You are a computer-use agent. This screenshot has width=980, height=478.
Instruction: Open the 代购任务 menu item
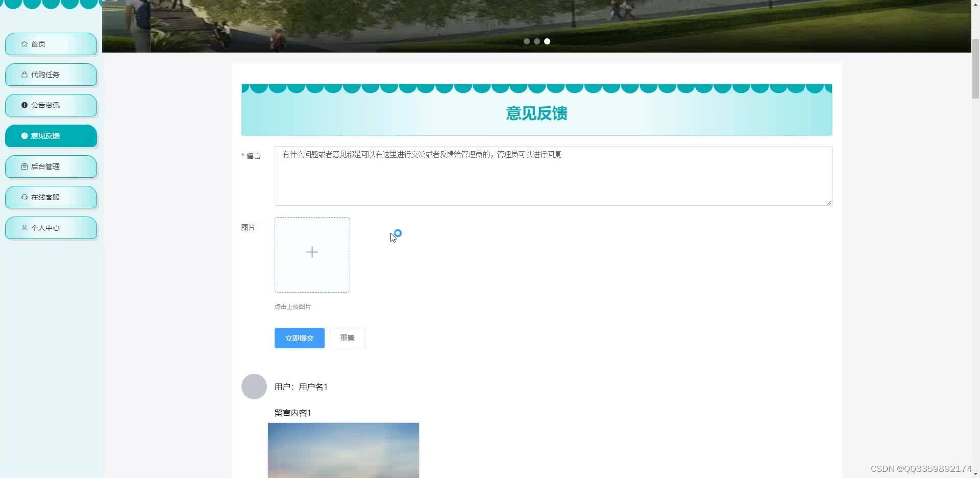(x=51, y=75)
